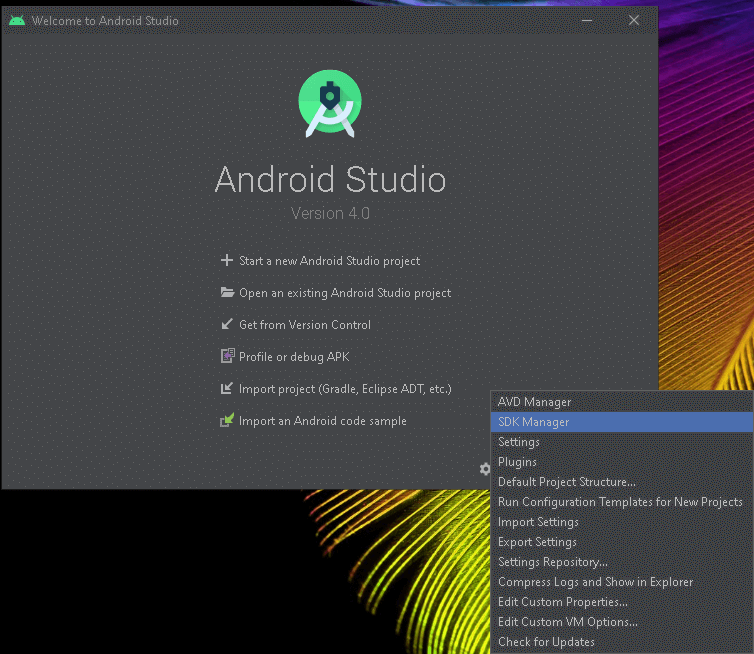Click the Profile or debug APK icon

(227, 356)
